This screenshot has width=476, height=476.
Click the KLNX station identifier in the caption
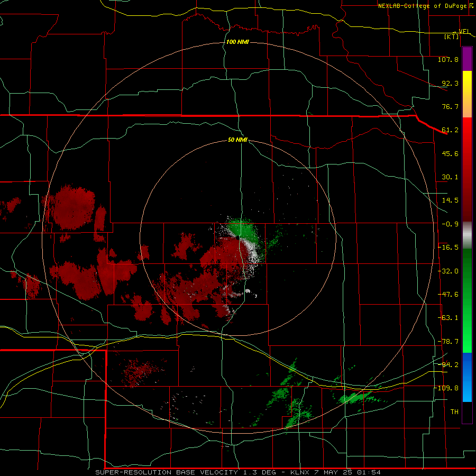click(300, 472)
